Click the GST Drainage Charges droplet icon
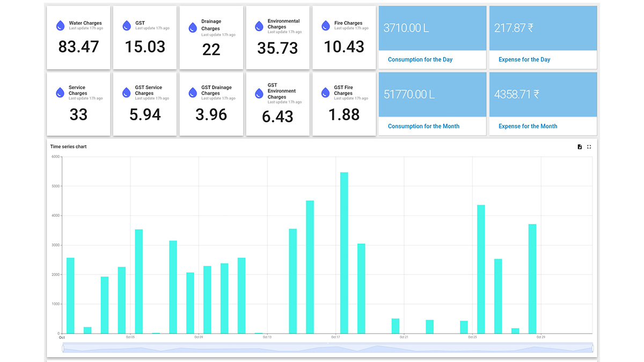Viewport: 644px width, 362px height. click(x=193, y=92)
